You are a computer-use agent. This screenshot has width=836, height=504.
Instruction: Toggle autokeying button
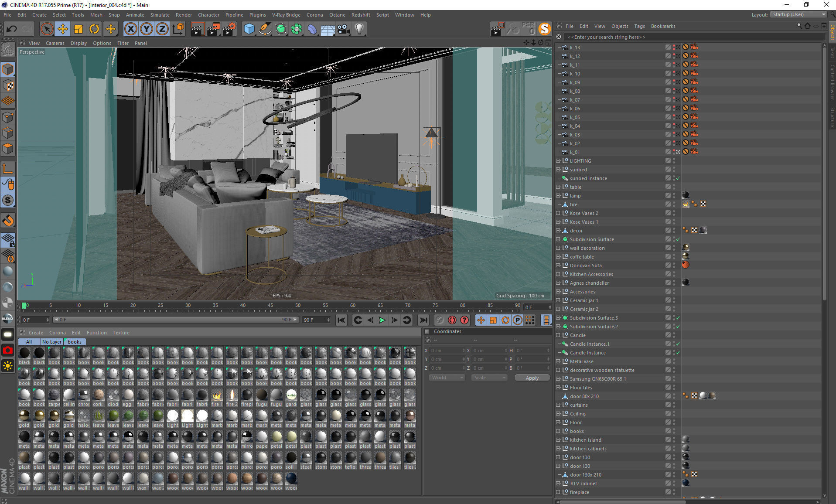pyautogui.click(x=452, y=320)
